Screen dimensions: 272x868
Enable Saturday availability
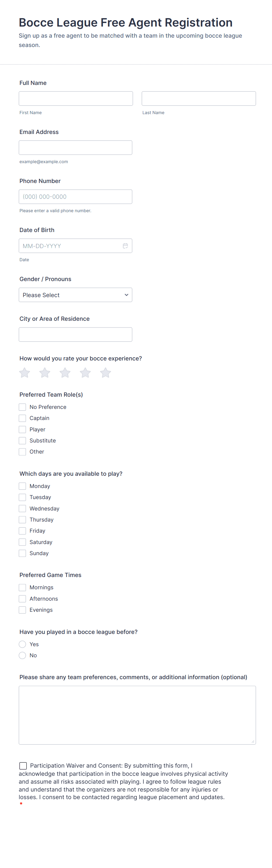[x=22, y=542]
